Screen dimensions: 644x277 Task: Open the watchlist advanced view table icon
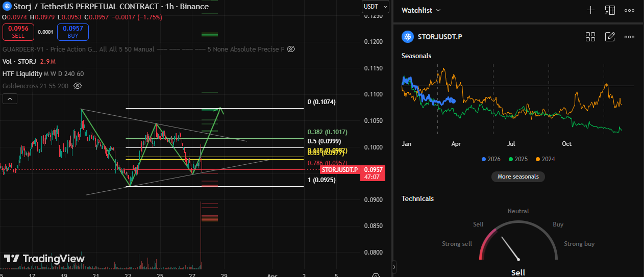610,10
